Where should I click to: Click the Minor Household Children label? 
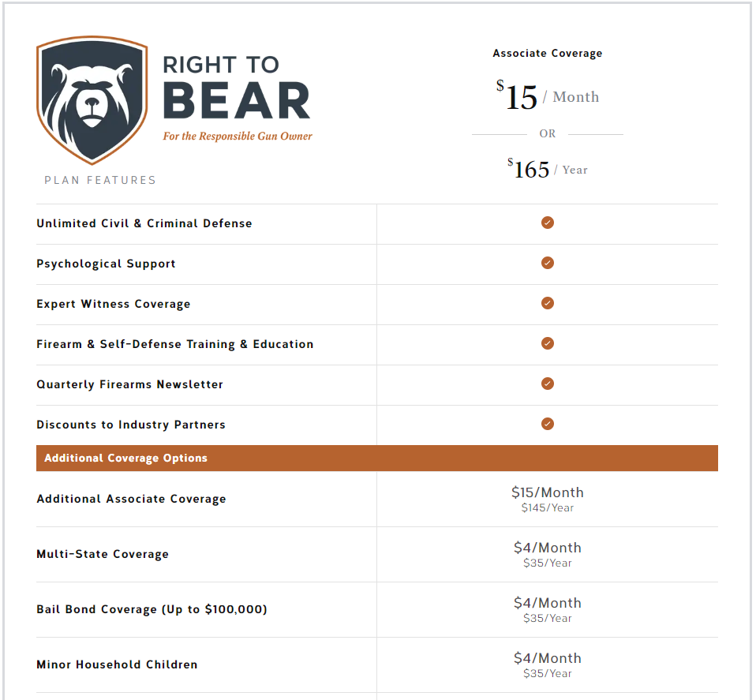pos(117,664)
